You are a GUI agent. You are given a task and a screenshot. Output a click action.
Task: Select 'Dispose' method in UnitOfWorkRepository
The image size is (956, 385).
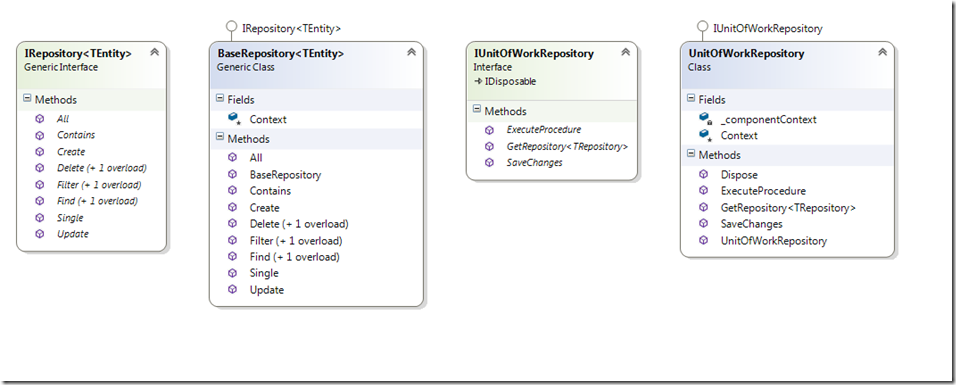tap(739, 175)
